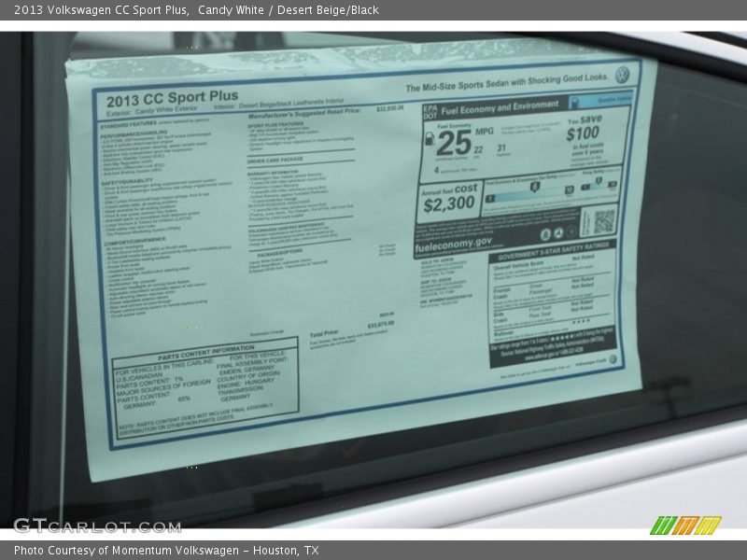747x560 pixels.
Task: Click the "DRIVER CARE PACKAGE" heading
Action: click(x=275, y=160)
